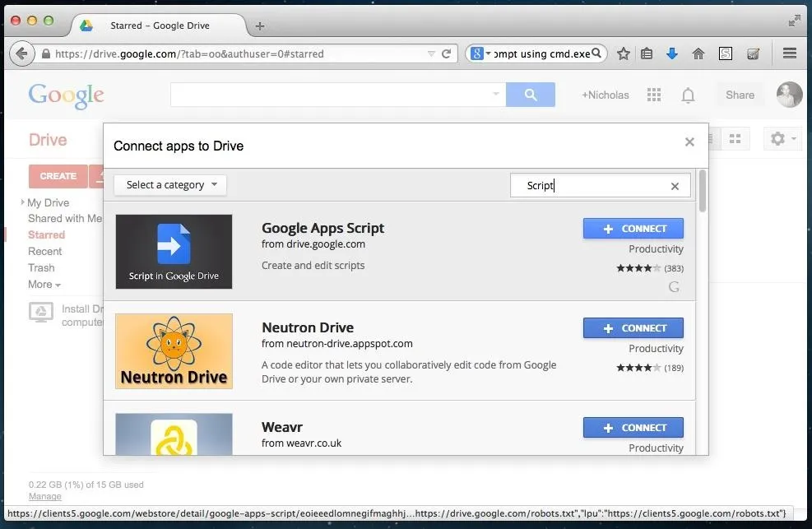Open the Neutron Drive title link
Image resolution: width=812 pixels, height=529 pixels.
(x=308, y=327)
